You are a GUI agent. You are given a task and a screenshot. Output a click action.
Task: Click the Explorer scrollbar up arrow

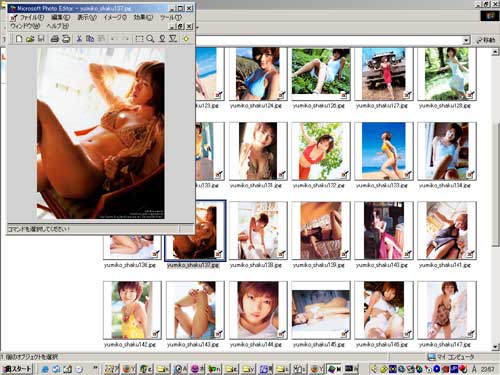pyautogui.click(x=495, y=52)
